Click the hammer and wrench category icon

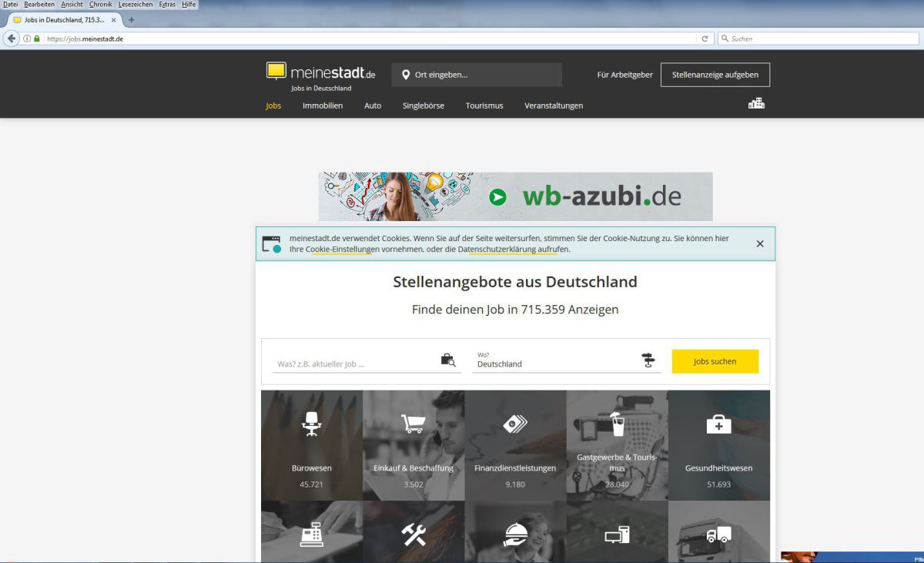pyautogui.click(x=413, y=534)
